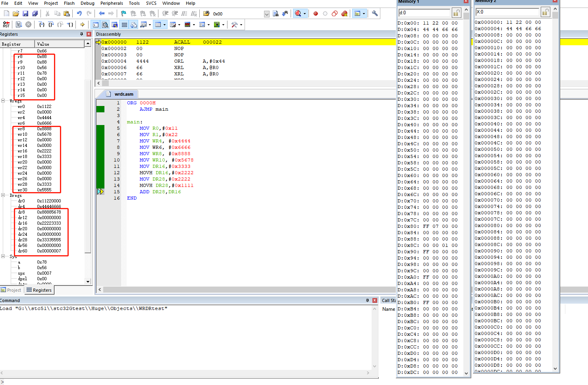Screen dimensions: 588x385
Task: Click the Find icon beside the search box
Action: 276,13
